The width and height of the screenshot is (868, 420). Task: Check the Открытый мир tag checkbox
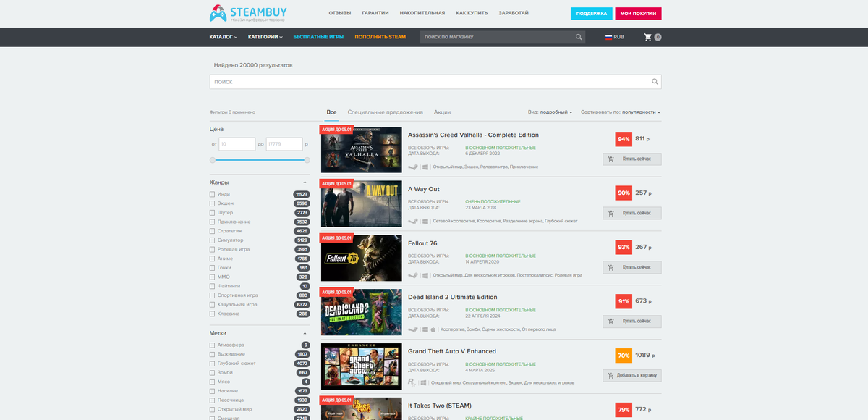click(212, 409)
